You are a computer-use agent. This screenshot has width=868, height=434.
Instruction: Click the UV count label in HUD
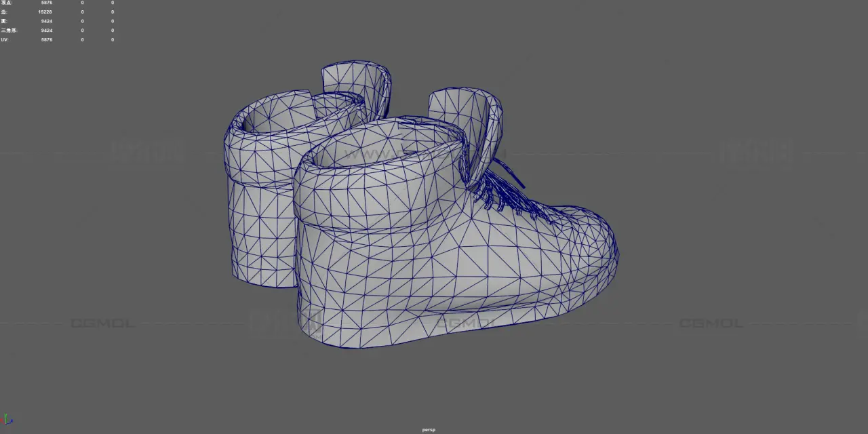click(x=5, y=40)
